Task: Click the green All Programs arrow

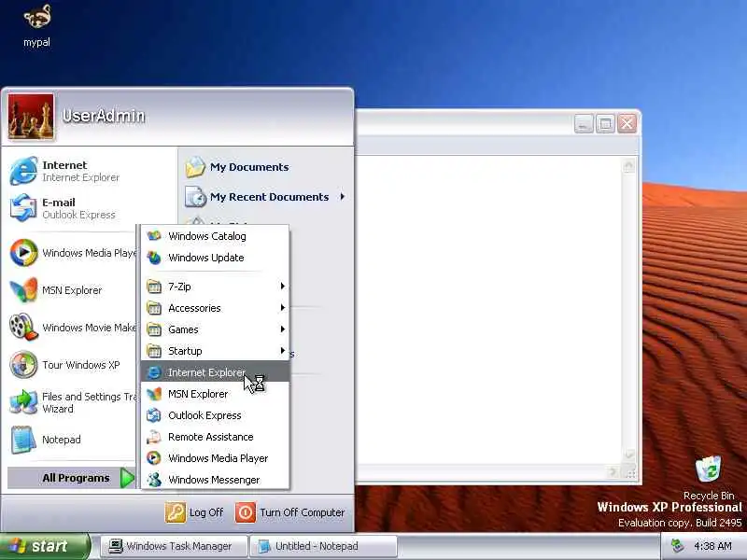Action: click(x=127, y=478)
